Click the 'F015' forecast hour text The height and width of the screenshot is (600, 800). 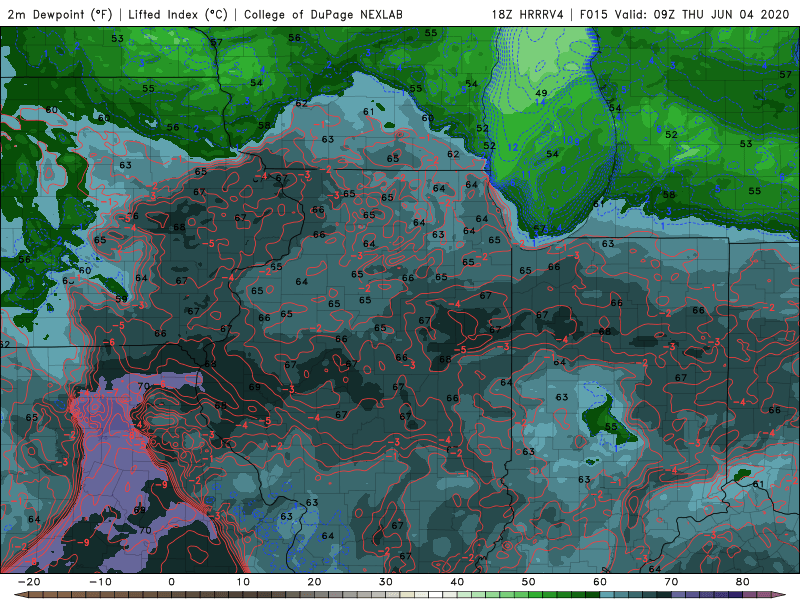(594, 15)
